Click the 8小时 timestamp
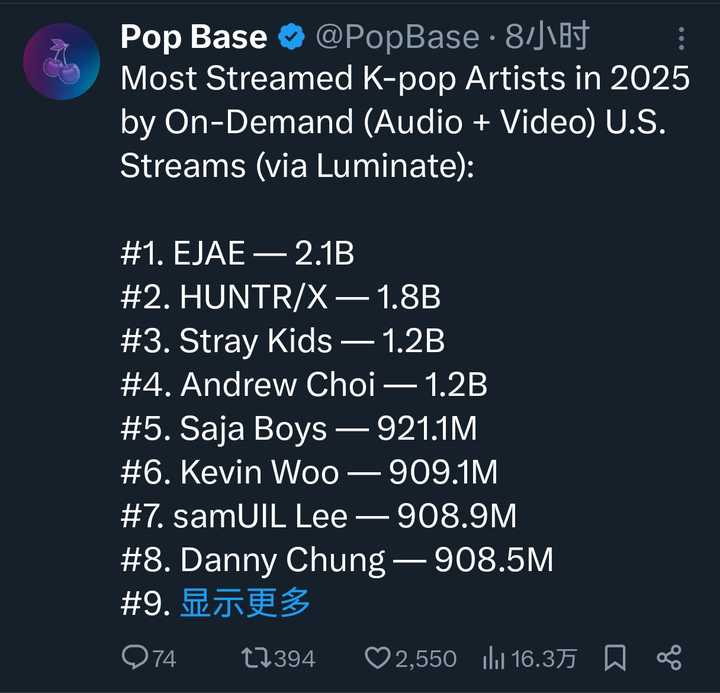Screen dimensions: 720x693 click(x=547, y=38)
